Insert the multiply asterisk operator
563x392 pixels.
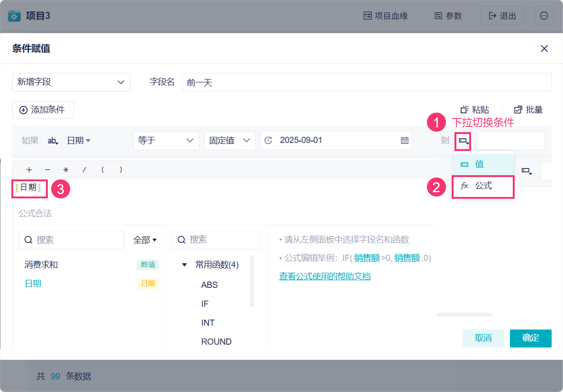point(66,169)
